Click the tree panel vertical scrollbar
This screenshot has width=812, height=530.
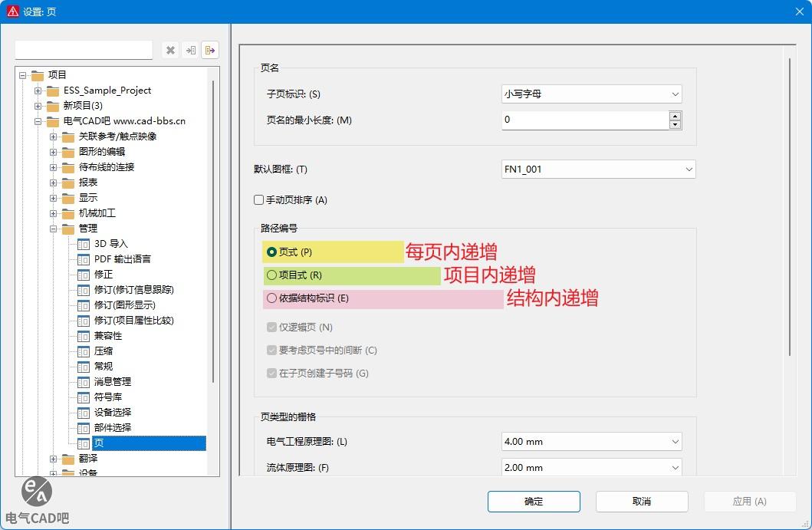(x=213, y=232)
